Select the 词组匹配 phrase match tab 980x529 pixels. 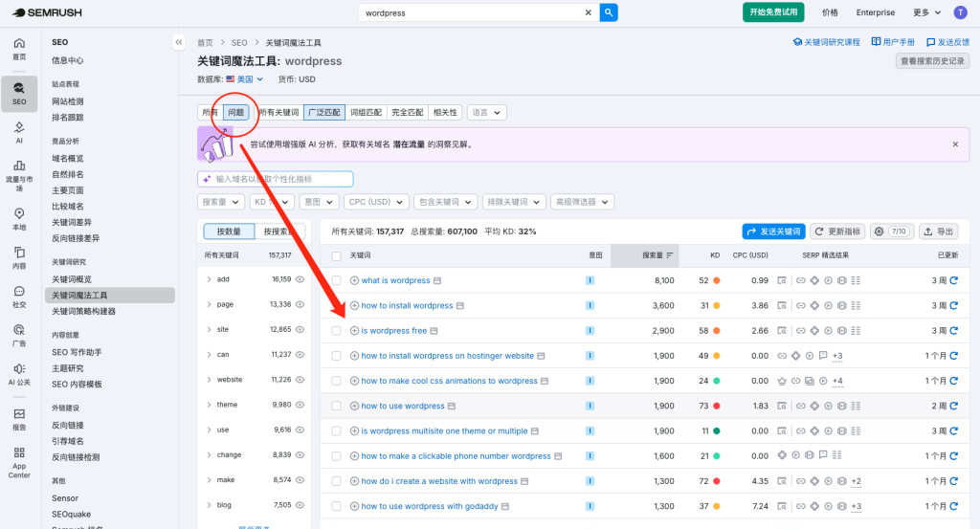[366, 113]
